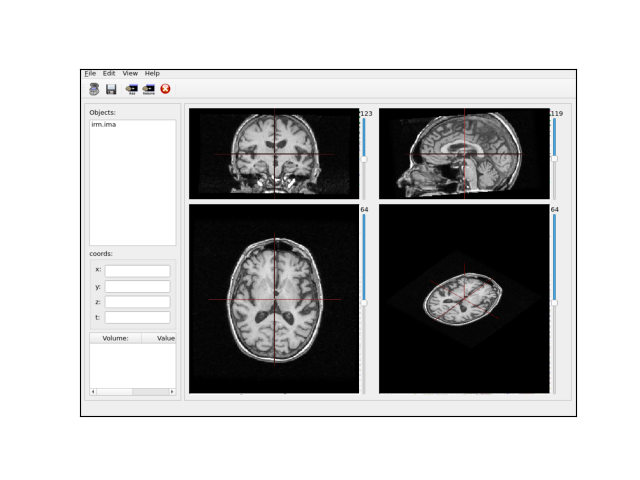Click the y coordinate input field
640x480 pixels.
pos(138,287)
